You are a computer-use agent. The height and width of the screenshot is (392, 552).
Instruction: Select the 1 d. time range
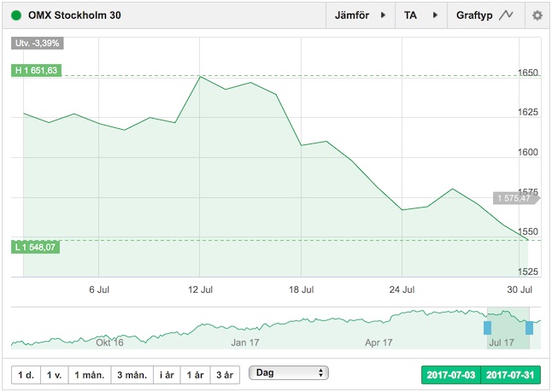pyautogui.click(x=26, y=375)
